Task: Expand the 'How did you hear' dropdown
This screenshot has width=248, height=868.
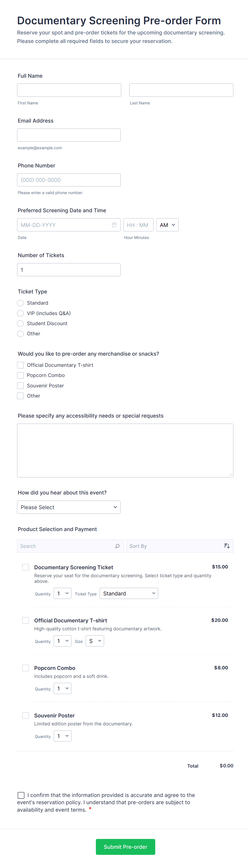Action: click(x=69, y=507)
